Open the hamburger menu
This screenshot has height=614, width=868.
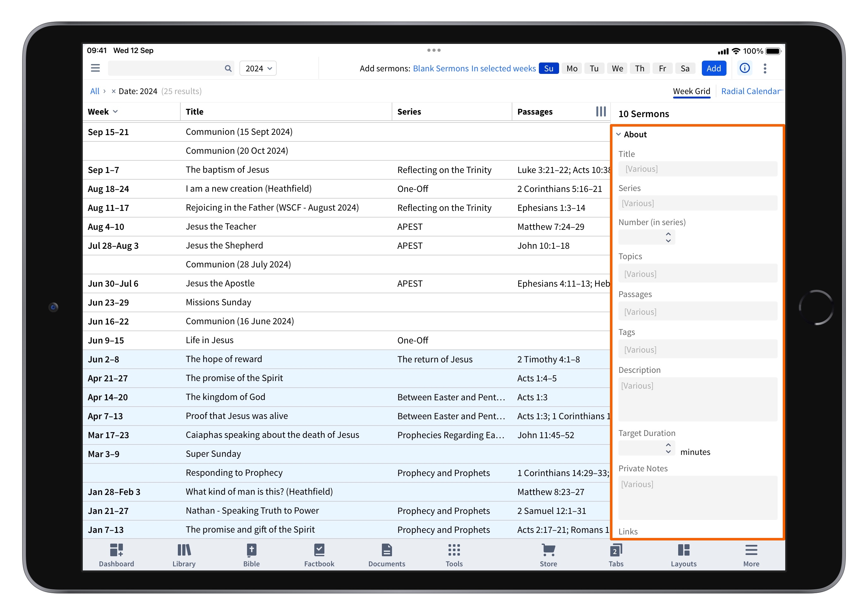tap(95, 69)
